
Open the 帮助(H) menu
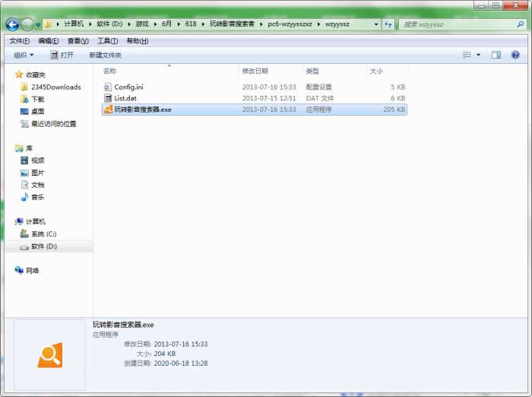[138, 41]
